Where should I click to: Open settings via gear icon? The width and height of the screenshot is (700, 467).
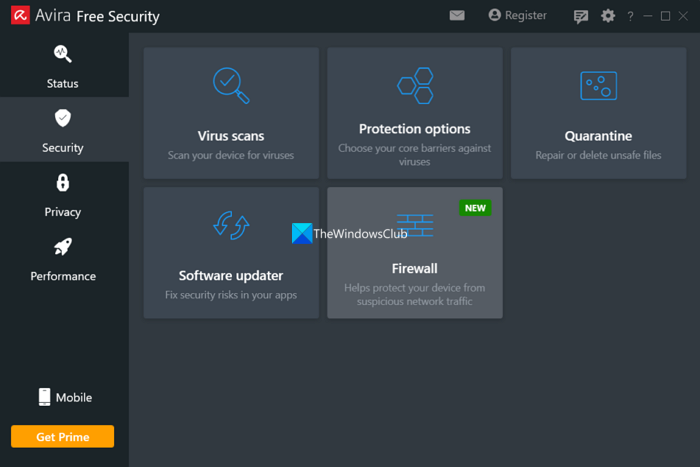(x=608, y=16)
